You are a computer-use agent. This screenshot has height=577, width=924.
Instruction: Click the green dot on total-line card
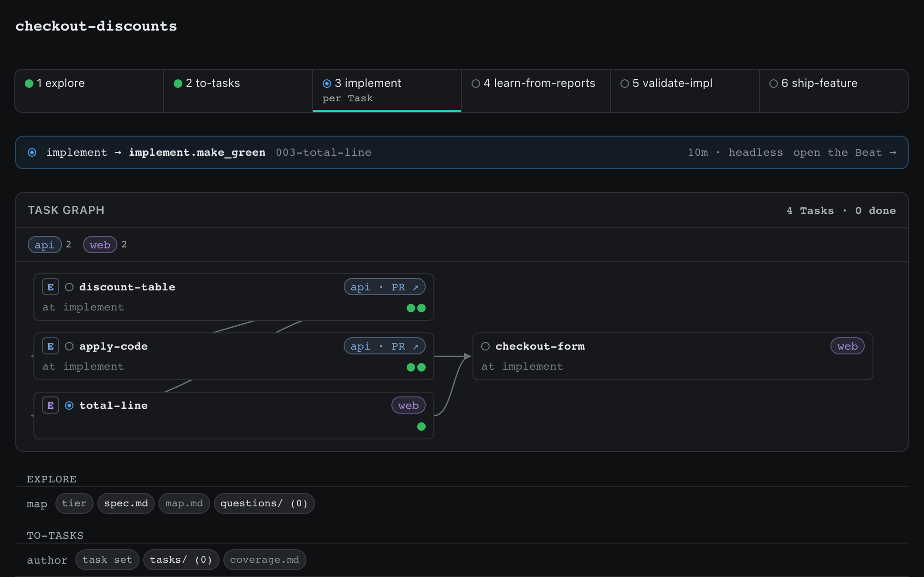[421, 427]
